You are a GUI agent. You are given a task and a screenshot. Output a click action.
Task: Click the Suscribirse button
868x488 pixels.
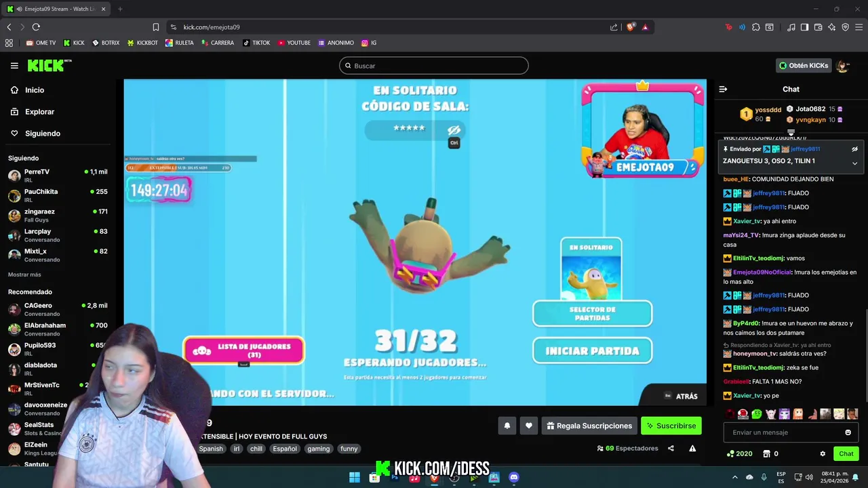point(671,426)
